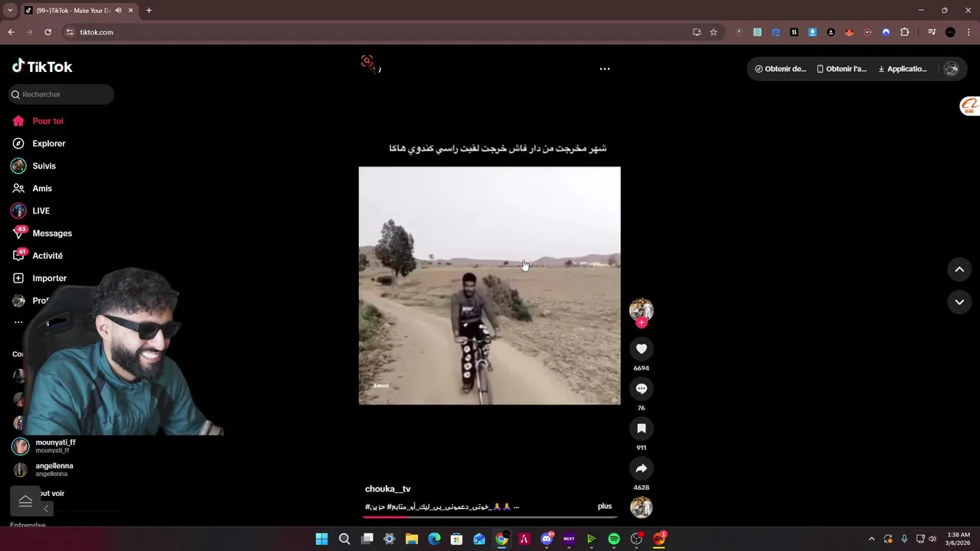
Task: Open Discord from taskbar
Action: pyautogui.click(x=547, y=540)
